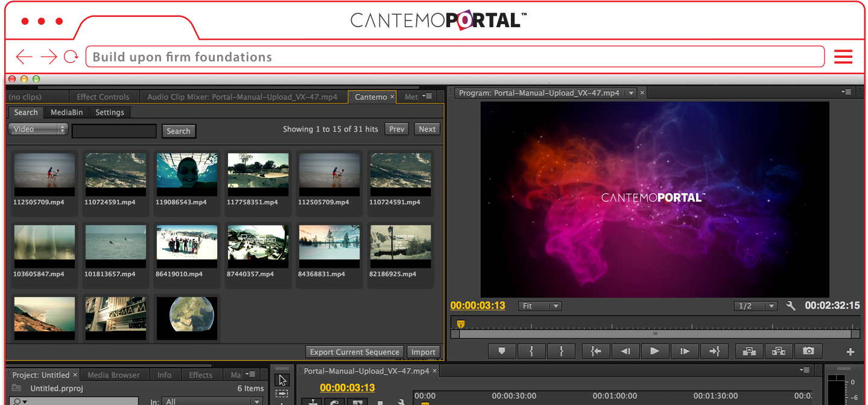
Task: Open the Effect Controls tab
Action: tap(103, 97)
